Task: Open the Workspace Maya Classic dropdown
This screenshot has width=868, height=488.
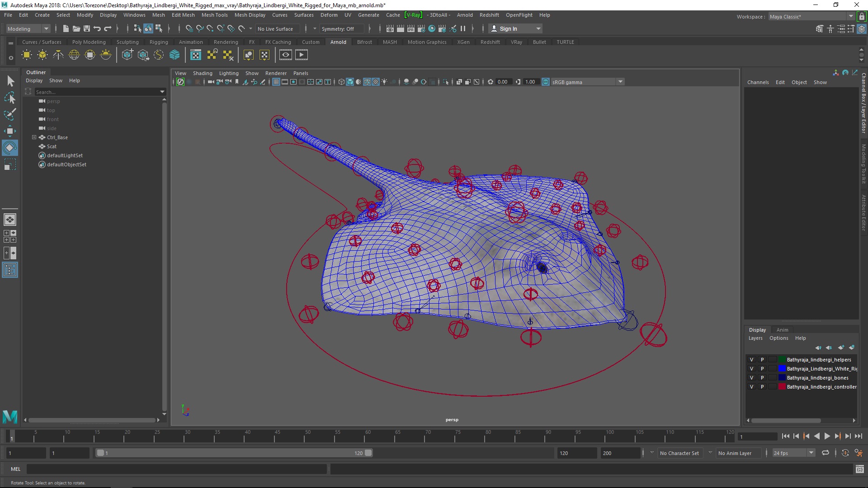Action: [x=811, y=16]
